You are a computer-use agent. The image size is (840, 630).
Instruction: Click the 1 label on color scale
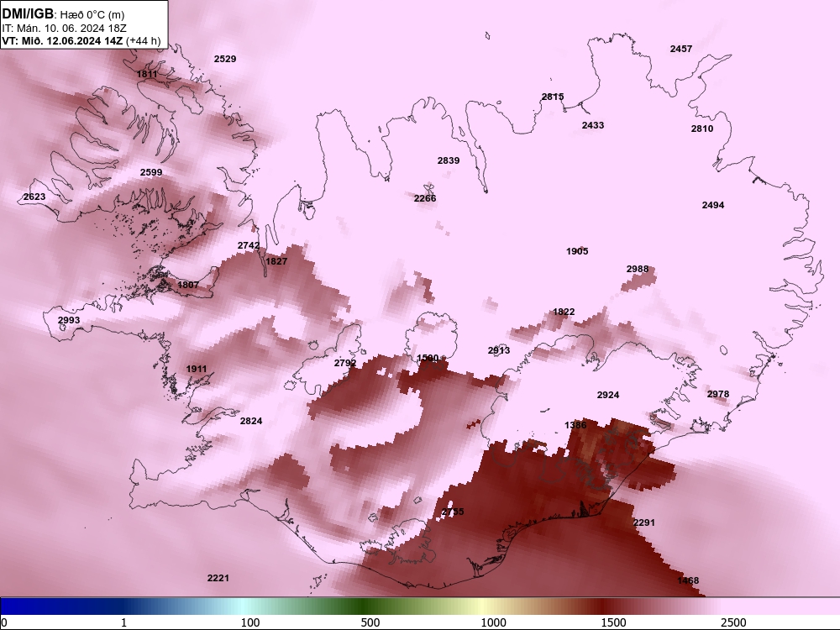[x=123, y=622]
